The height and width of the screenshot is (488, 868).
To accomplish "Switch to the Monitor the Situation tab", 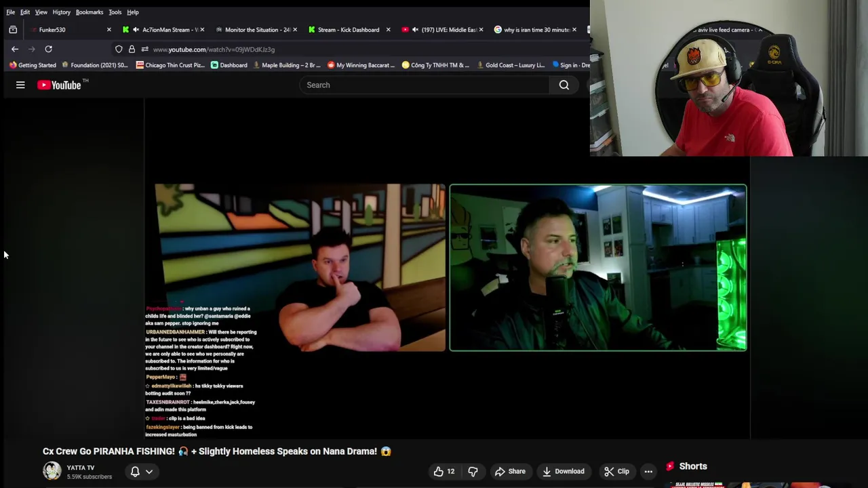I will click(256, 30).
